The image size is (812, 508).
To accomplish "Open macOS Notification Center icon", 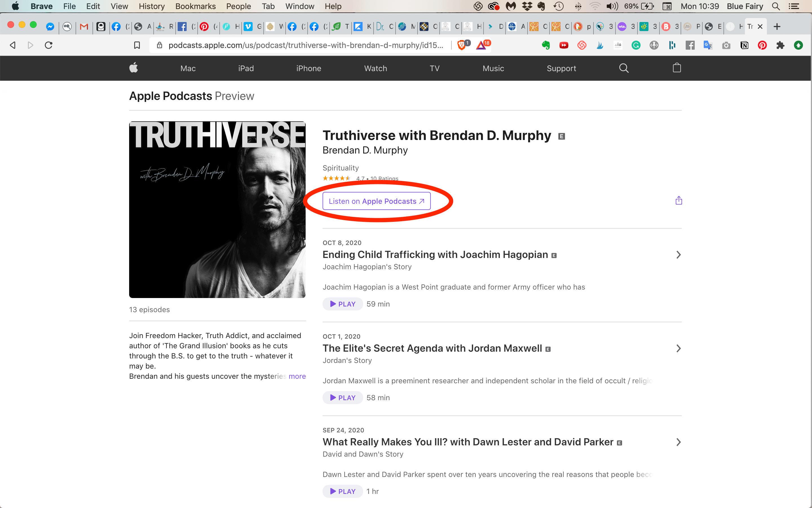I will [794, 6].
